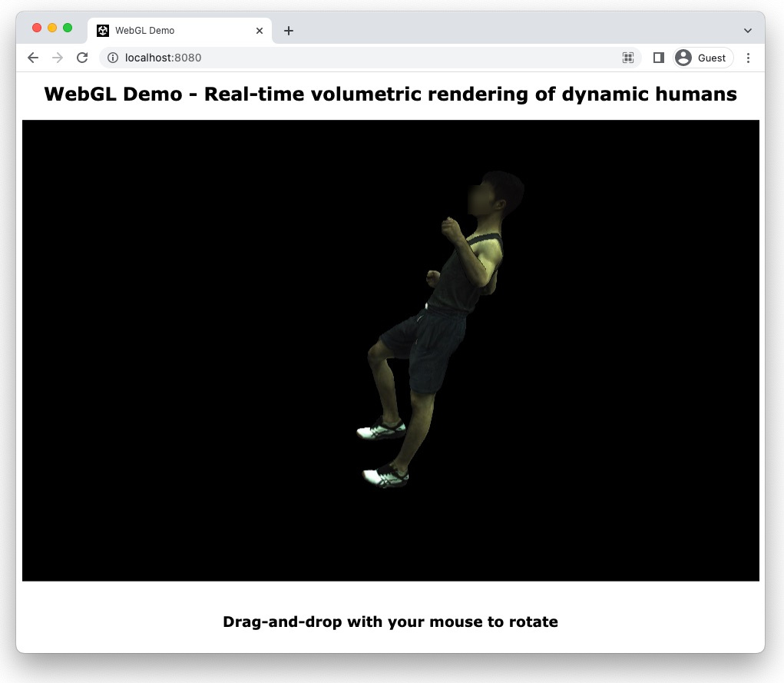784x683 pixels.
Task: Go back to the previous page
Action: 33,58
